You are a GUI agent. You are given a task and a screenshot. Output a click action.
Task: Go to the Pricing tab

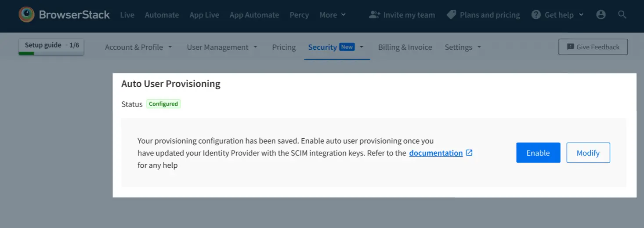pos(284,47)
